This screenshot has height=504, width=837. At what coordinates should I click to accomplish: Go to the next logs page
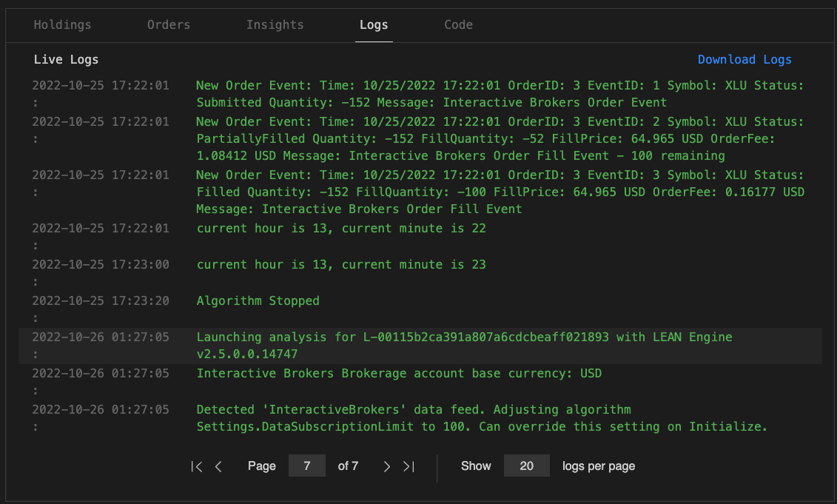point(386,466)
